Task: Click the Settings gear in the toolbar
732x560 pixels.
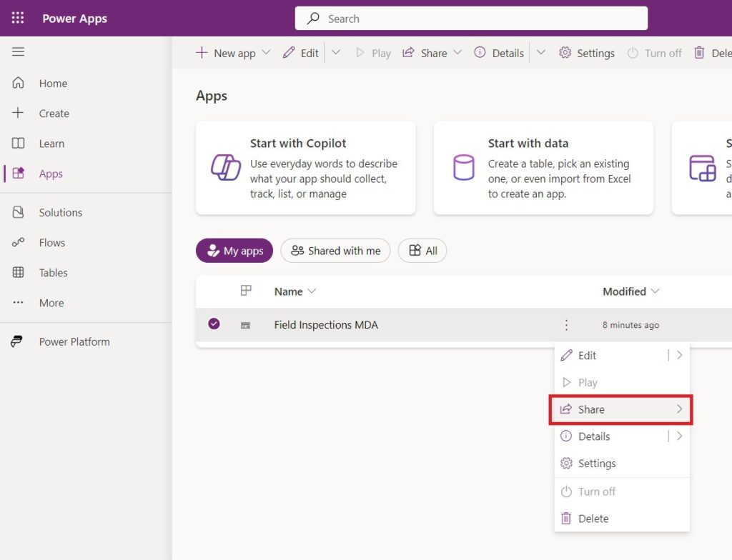Action: 587,53
